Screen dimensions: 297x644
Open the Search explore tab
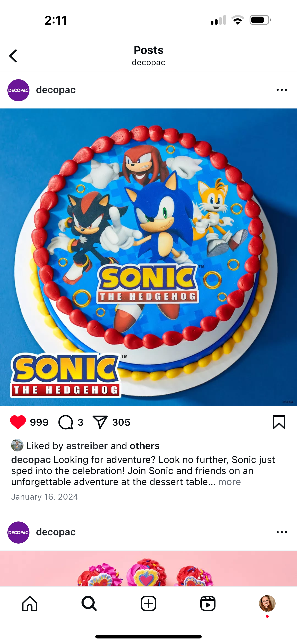[89, 603]
